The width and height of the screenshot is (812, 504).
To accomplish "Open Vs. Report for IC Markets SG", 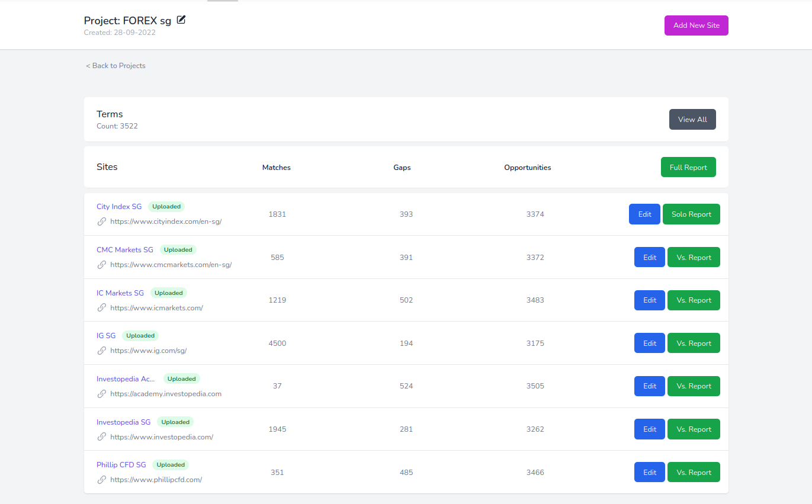I will [694, 300].
